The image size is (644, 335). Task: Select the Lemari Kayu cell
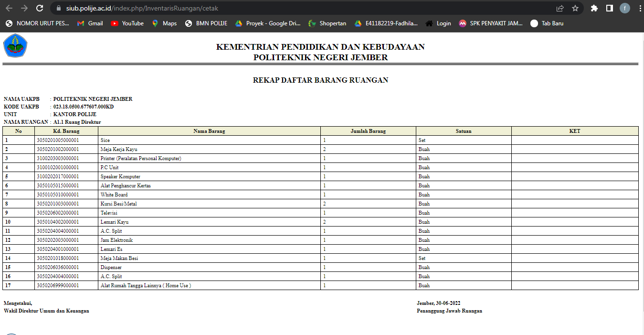tap(209, 222)
